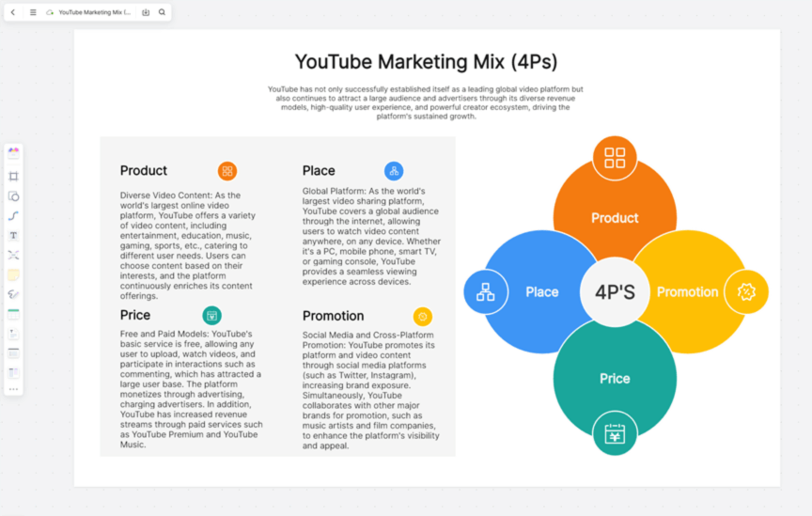Viewport: 812px width, 516px height.
Task: Click the percent badge icon beside Promotion circle
Action: [x=746, y=291]
